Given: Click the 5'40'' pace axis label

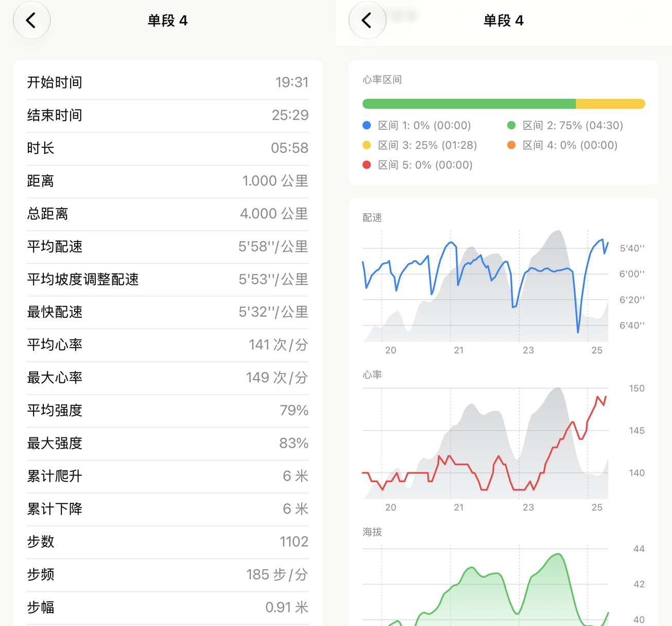Looking at the screenshot, I should coord(632,248).
